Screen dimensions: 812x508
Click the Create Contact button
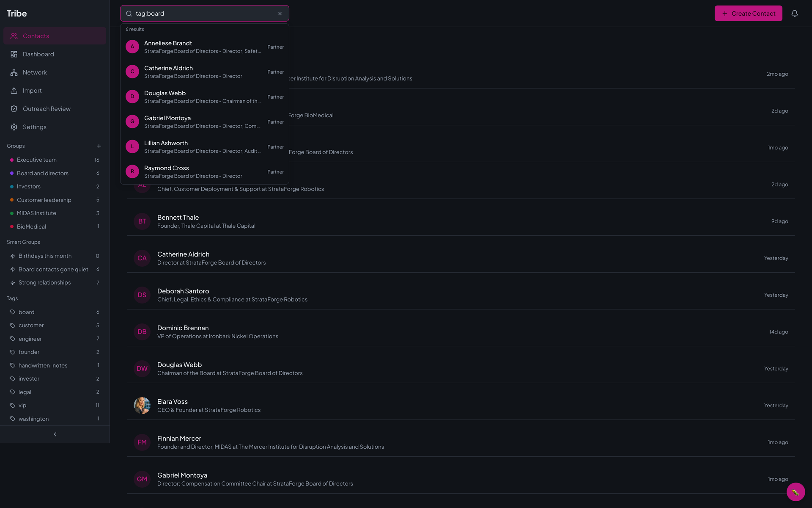pyautogui.click(x=748, y=14)
